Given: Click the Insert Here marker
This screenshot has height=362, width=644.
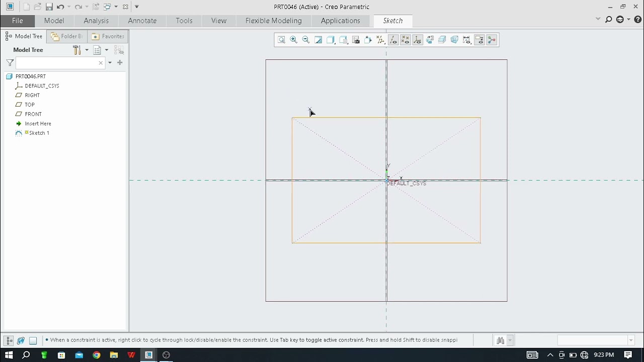Looking at the screenshot, I should [x=38, y=124].
